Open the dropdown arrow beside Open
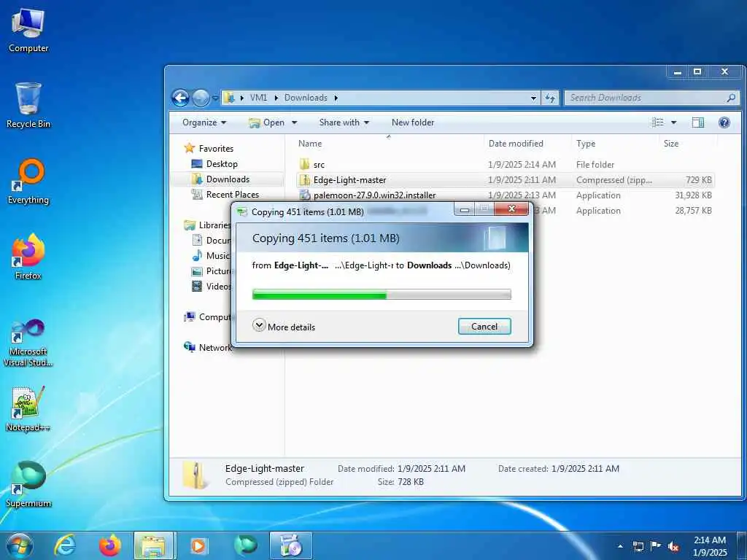Viewport: 747px width, 560px height. pyautogui.click(x=295, y=122)
